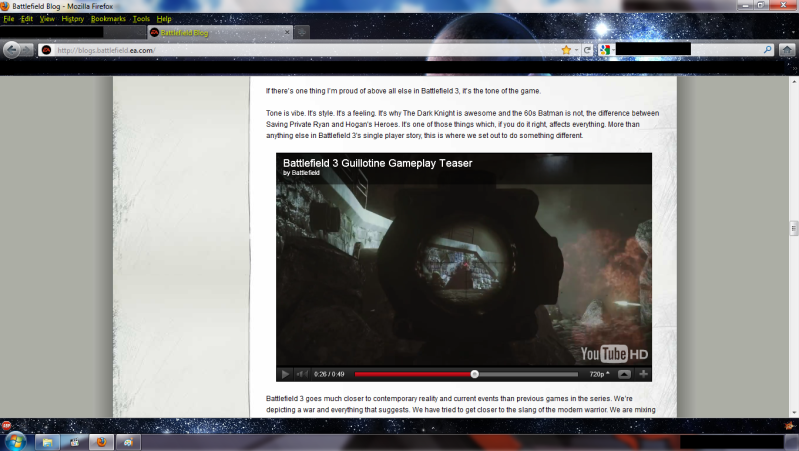Click the scrollbar up arrow
This screenshot has height=451, width=799.
pos(794,81)
